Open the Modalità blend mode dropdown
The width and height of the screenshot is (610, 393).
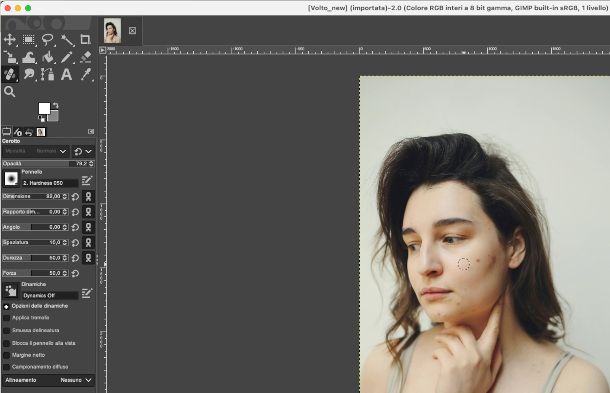[x=36, y=151]
